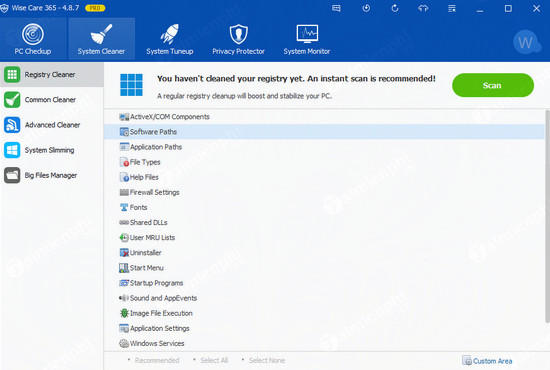Click the Sound and AppEvents speaker icon

click(124, 298)
